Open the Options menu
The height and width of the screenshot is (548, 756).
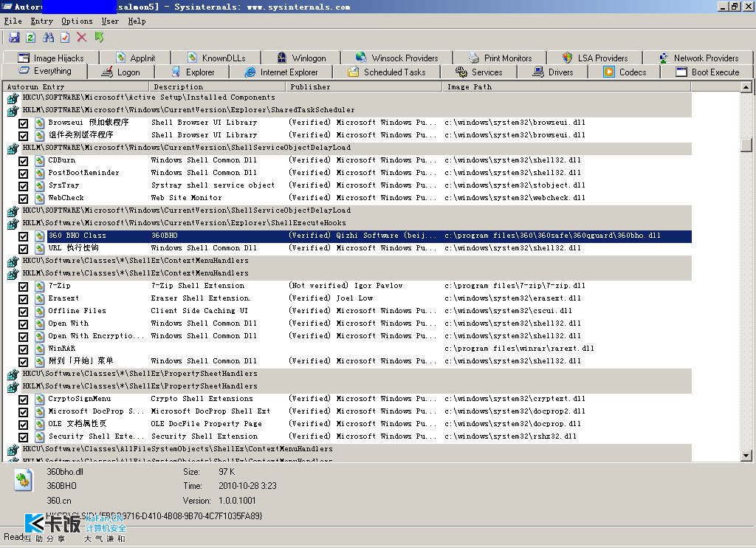(x=77, y=21)
